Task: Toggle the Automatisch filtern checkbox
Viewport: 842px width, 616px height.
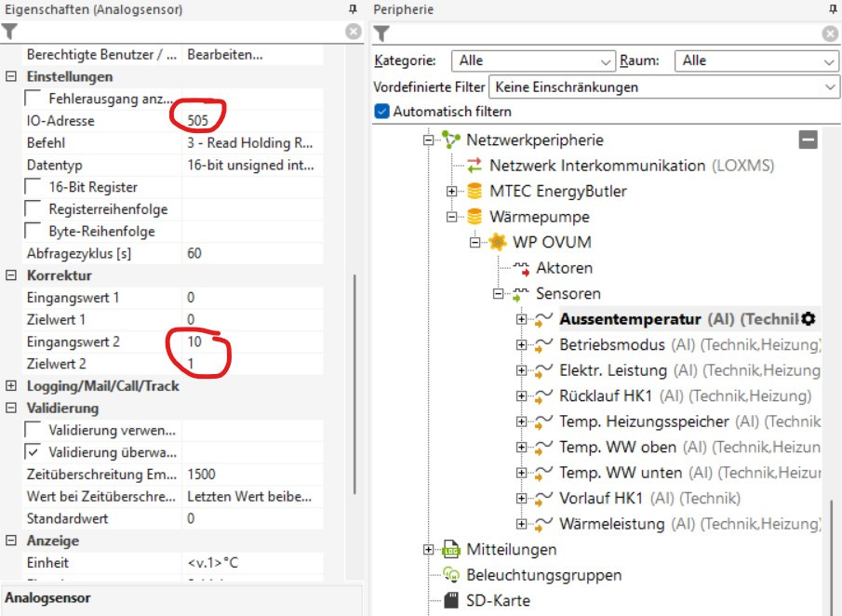Action: pyautogui.click(x=381, y=112)
